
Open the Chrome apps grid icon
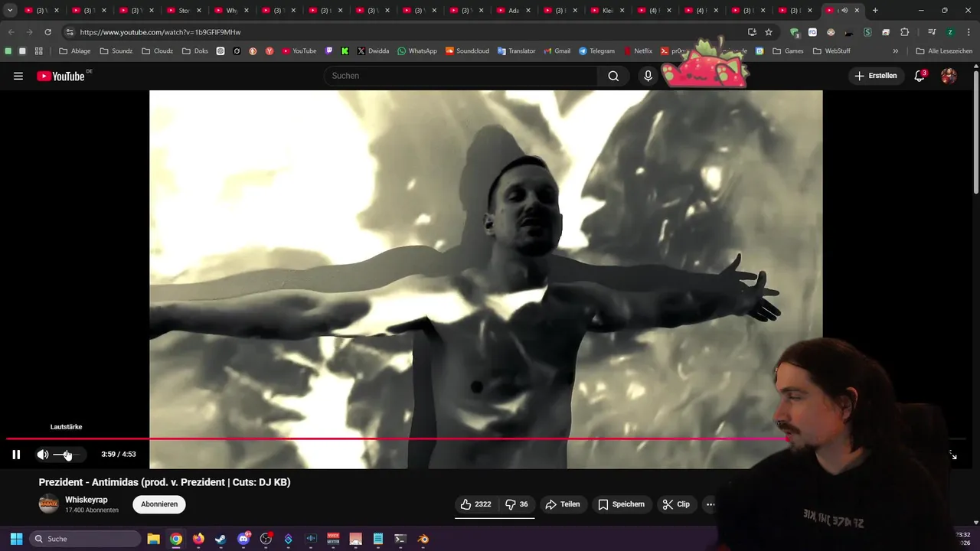tap(39, 51)
